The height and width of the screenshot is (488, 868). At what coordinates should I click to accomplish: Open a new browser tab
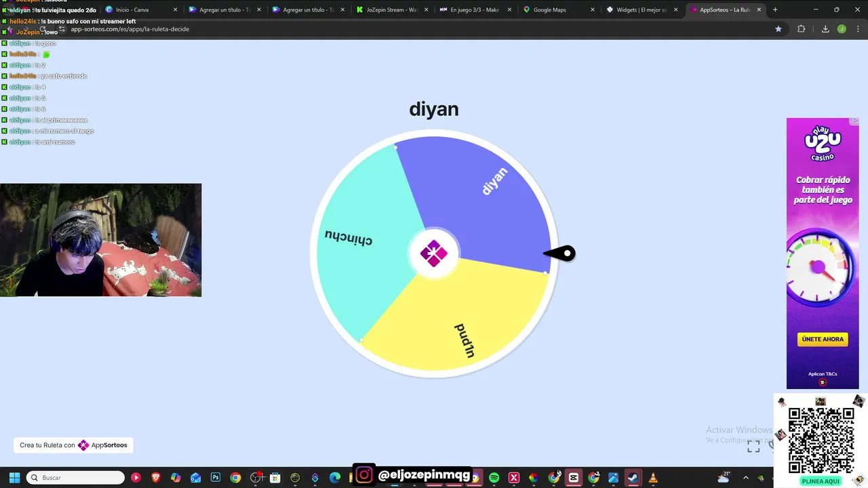pyautogui.click(x=775, y=9)
